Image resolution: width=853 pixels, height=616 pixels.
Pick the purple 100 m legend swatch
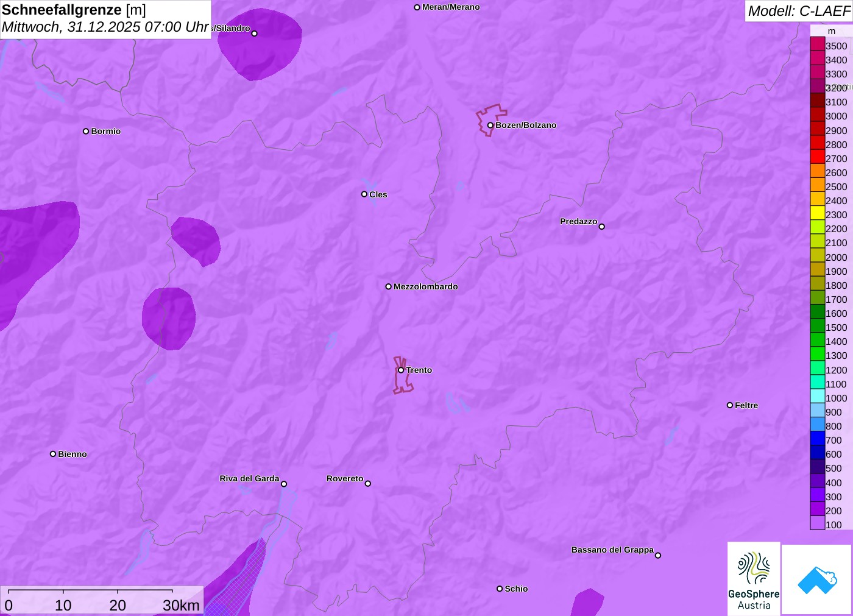(x=818, y=523)
